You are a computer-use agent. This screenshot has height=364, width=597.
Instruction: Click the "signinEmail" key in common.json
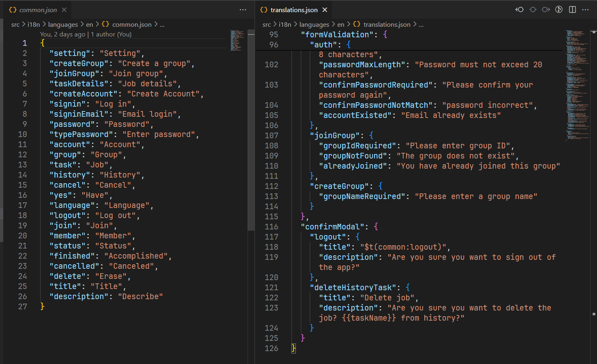(x=79, y=114)
